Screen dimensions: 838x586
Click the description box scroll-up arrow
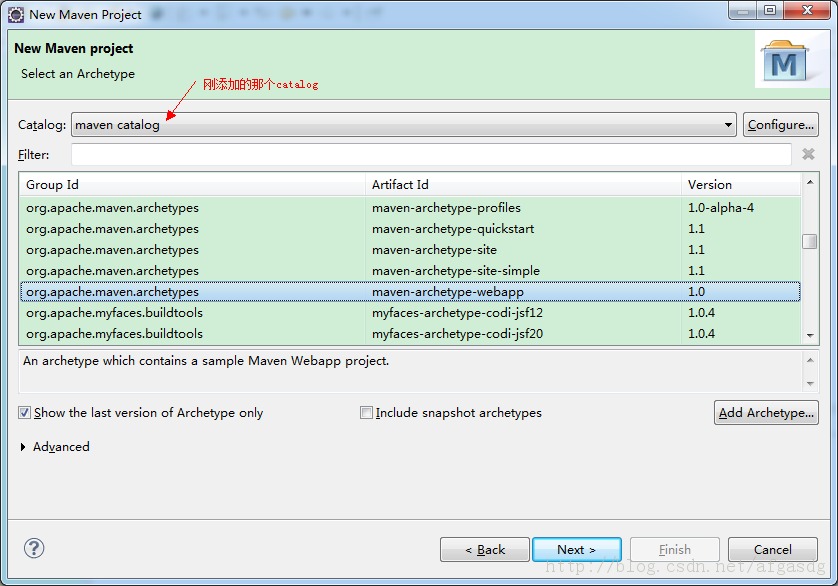click(810, 360)
